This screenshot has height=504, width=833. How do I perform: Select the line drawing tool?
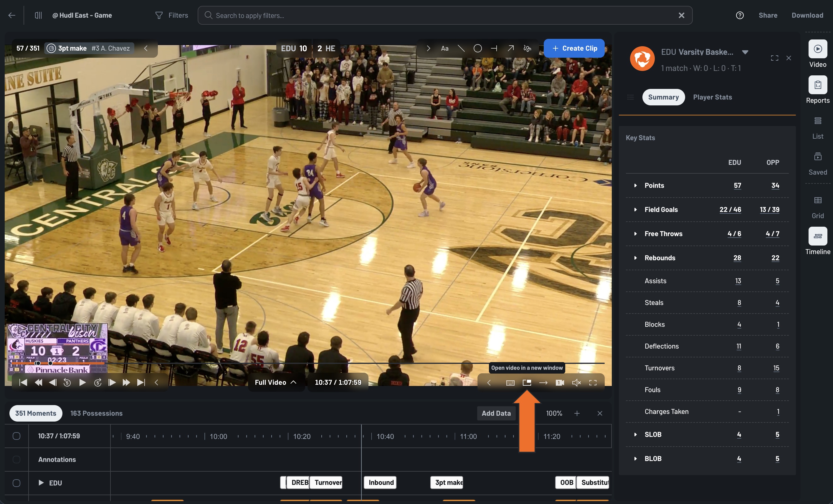pos(461,48)
